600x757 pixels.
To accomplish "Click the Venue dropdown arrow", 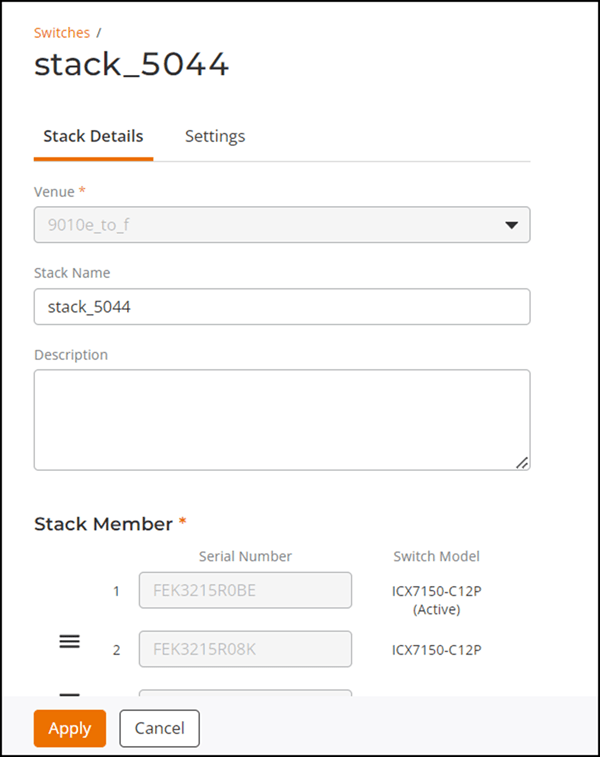I will click(511, 225).
